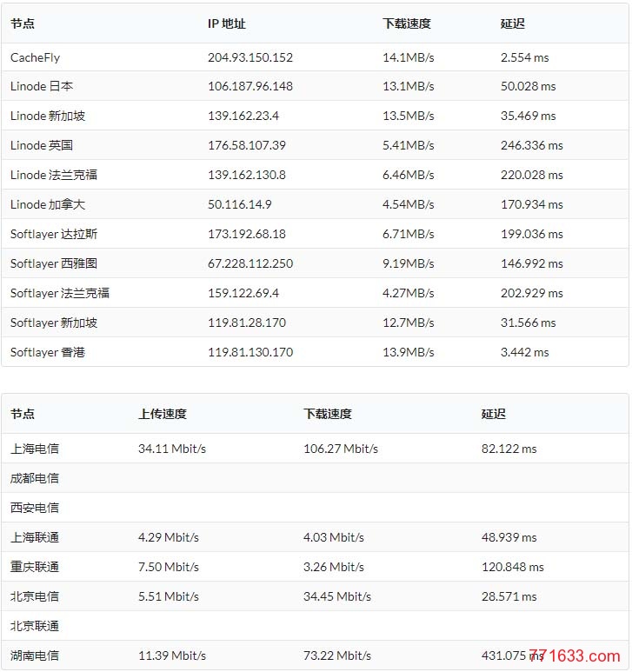Click IP address 159.122.69.4

point(243,293)
